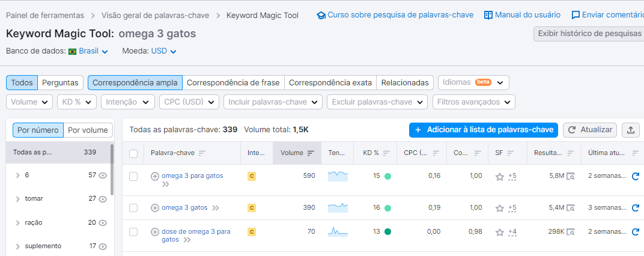Image resolution: width=644 pixels, height=256 pixels.
Task: Toggle grouping Por número
Action: pos(38,130)
